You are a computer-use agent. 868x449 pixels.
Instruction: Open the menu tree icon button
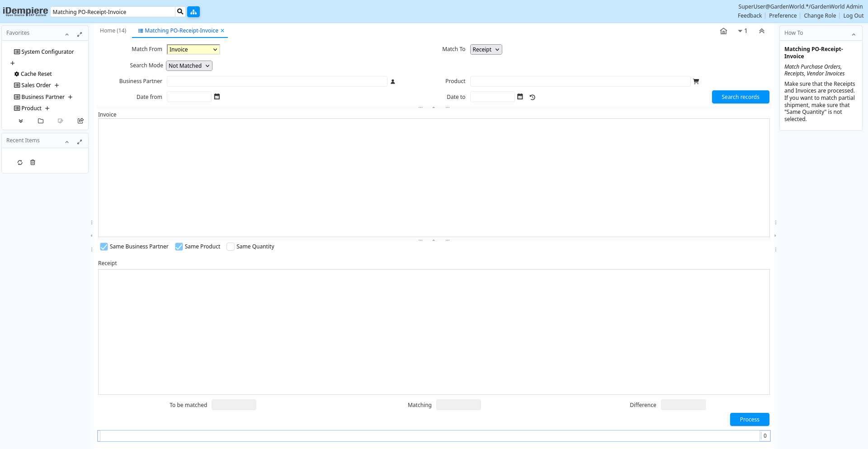[193, 12]
